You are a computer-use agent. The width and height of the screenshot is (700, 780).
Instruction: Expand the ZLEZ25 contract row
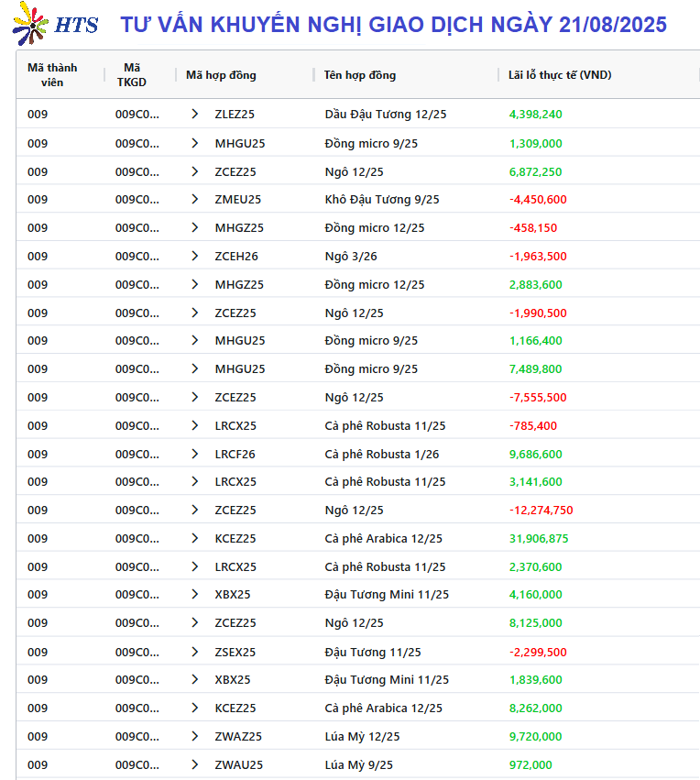pyautogui.click(x=195, y=114)
